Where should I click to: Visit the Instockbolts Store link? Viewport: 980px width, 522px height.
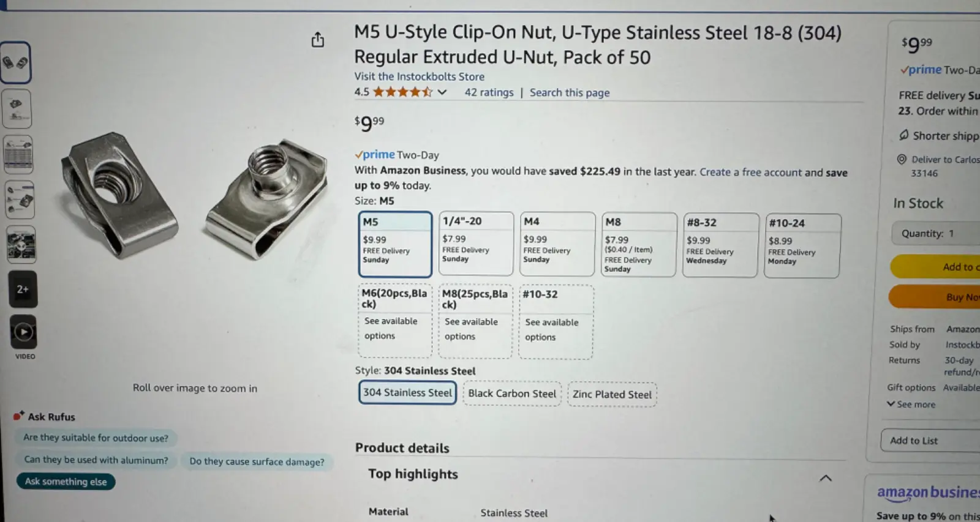click(419, 76)
